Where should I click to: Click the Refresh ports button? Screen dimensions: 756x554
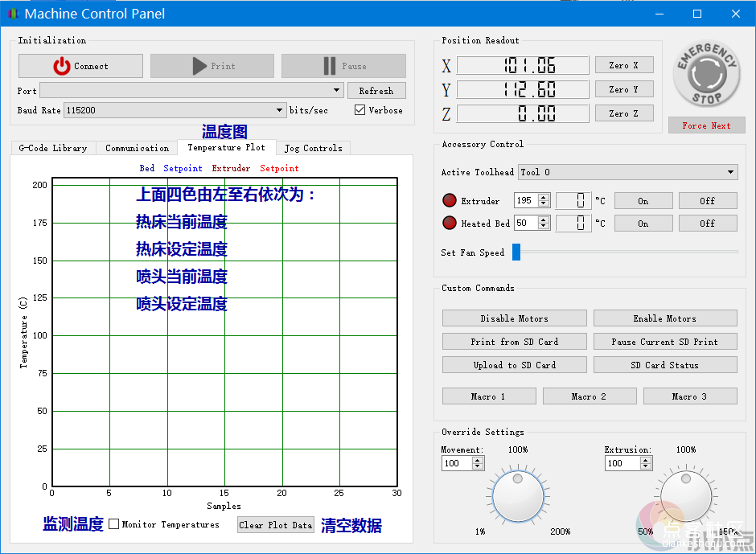coord(376,91)
